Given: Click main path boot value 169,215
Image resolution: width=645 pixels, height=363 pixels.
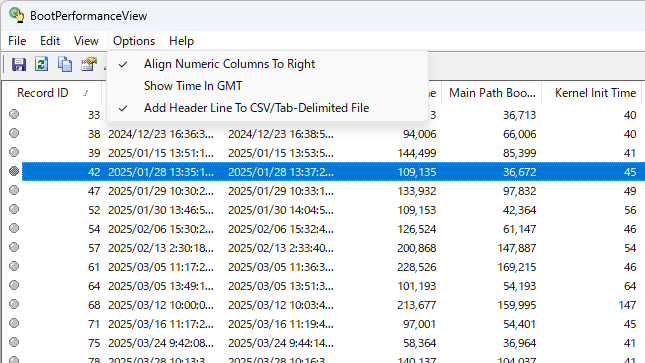Looking at the screenshot, I should (x=517, y=267).
